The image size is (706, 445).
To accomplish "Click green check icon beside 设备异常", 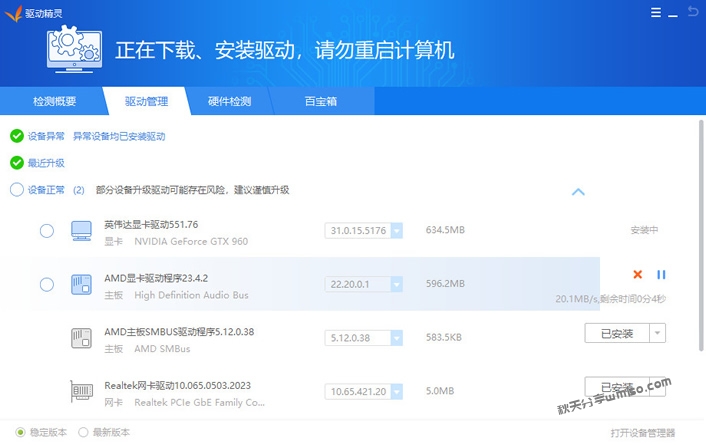I will click(17, 136).
